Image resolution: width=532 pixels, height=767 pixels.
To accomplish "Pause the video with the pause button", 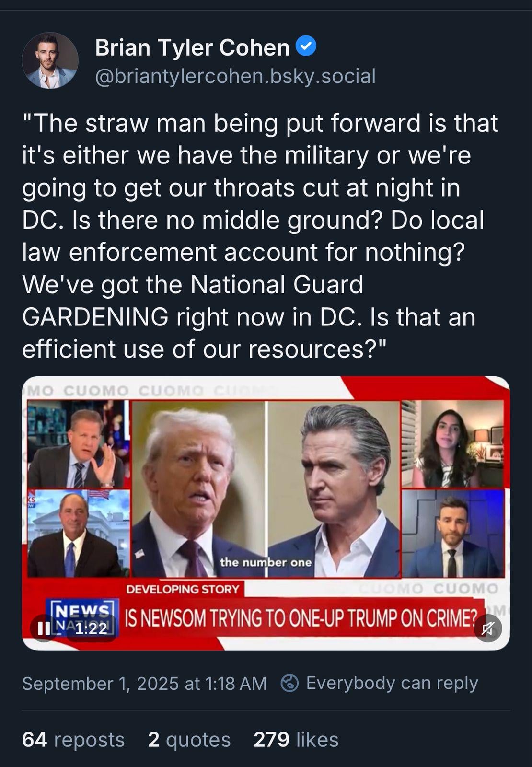I will tap(44, 628).
